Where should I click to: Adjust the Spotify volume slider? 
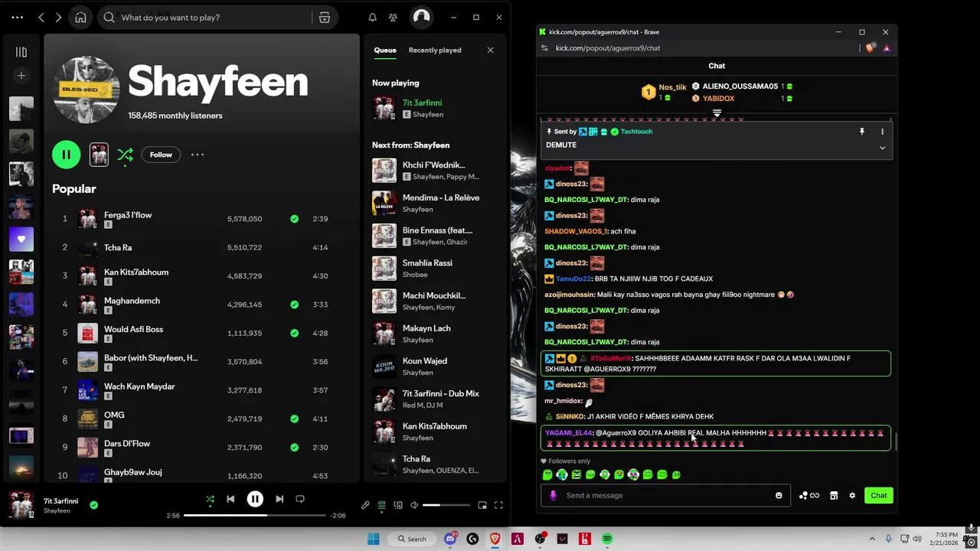446,505
